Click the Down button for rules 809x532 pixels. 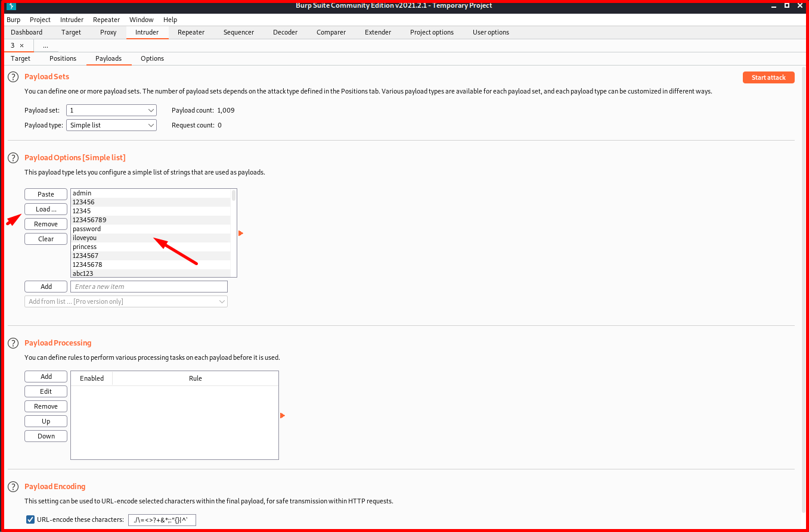click(x=46, y=436)
